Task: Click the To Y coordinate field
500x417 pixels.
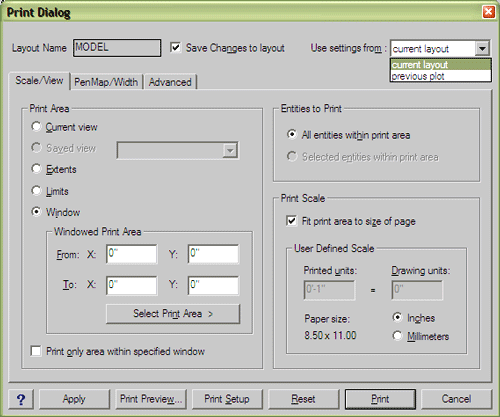Action: 213,285
